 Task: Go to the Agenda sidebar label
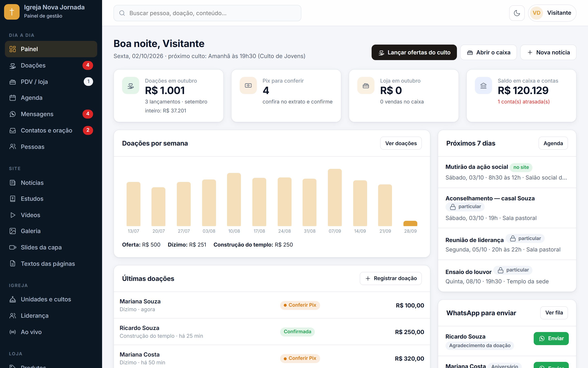(x=32, y=98)
